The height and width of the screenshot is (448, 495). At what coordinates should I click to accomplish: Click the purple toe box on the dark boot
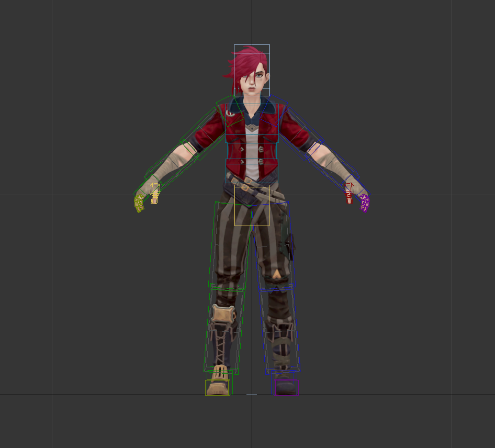click(286, 387)
